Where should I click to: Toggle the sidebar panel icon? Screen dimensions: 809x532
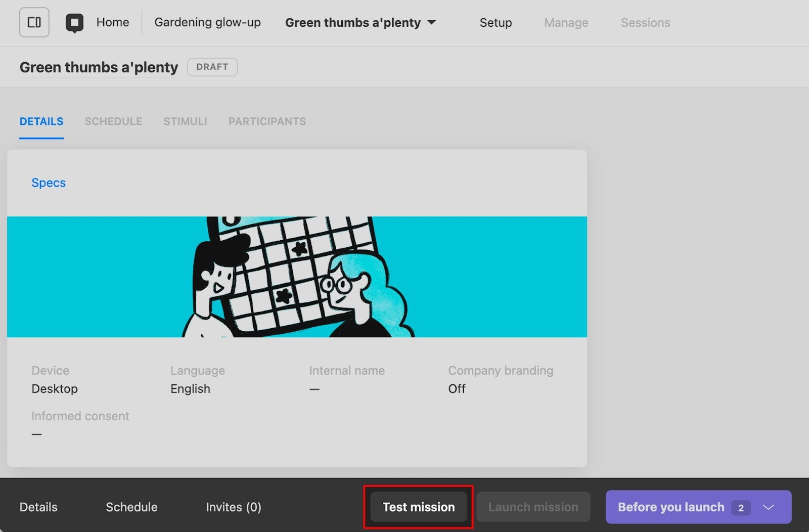(x=34, y=22)
